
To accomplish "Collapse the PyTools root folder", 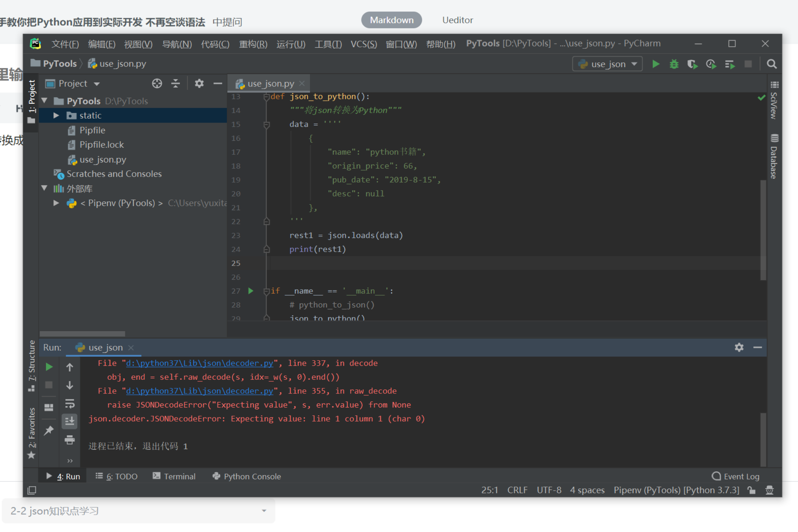I will [x=45, y=100].
